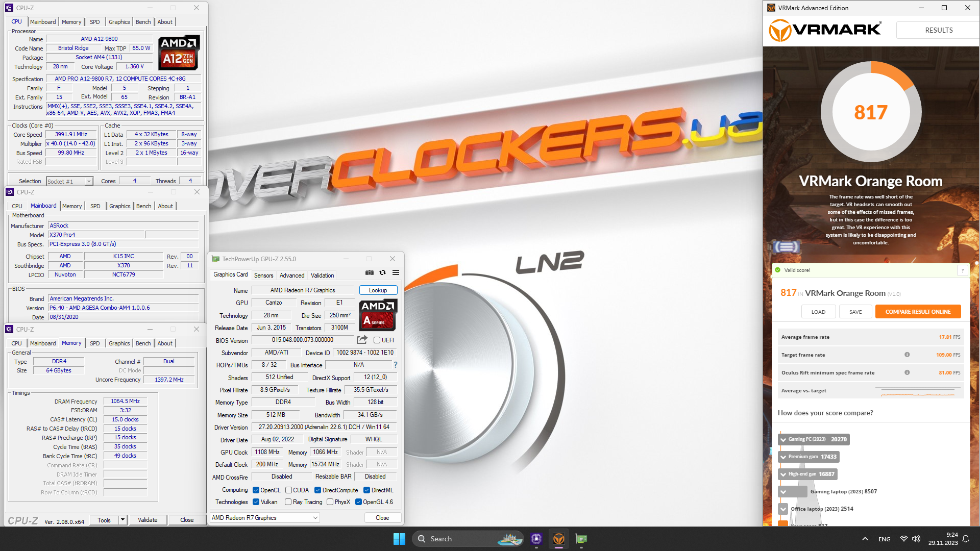Open VRMark from the taskbar

pos(559,539)
